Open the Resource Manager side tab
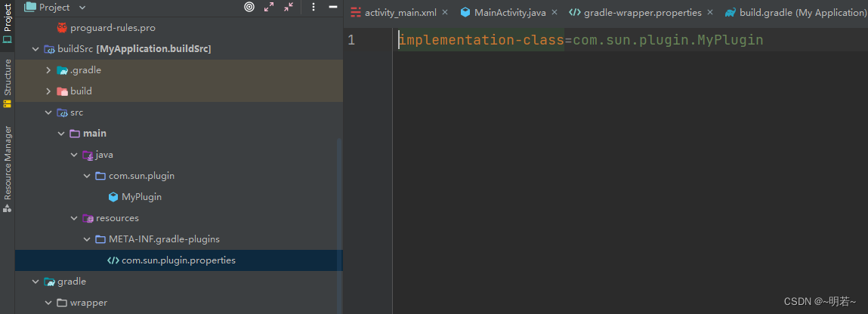Image resolution: width=868 pixels, height=314 pixels. 8,168
